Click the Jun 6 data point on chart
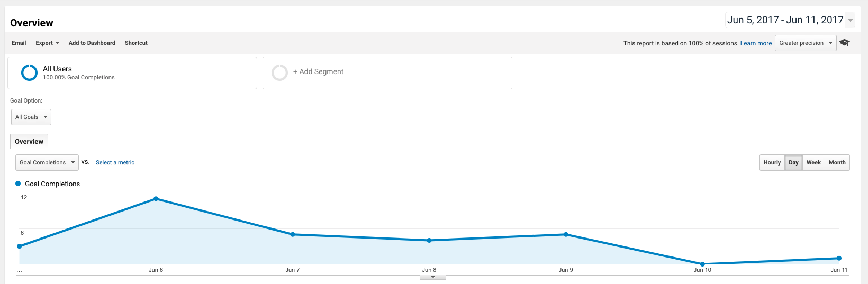868x284 pixels. (x=156, y=199)
